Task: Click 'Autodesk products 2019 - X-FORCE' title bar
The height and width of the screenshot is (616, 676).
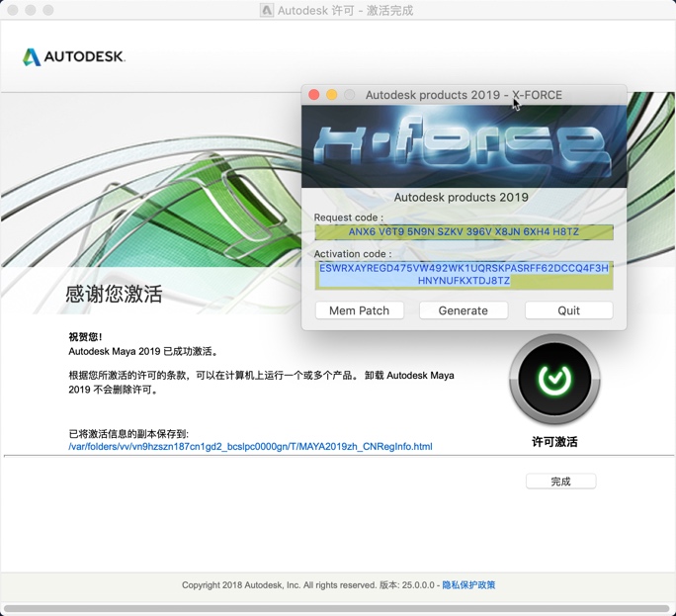Action: coord(464,95)
